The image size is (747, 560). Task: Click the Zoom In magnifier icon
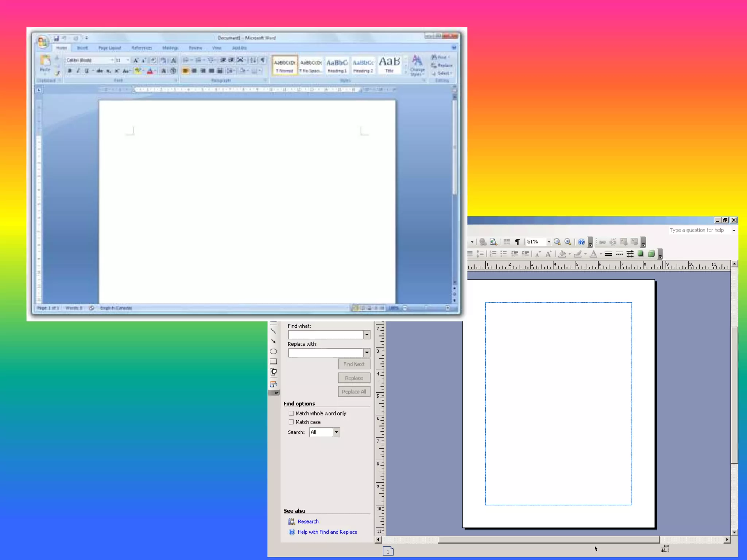tap(568, 242)
